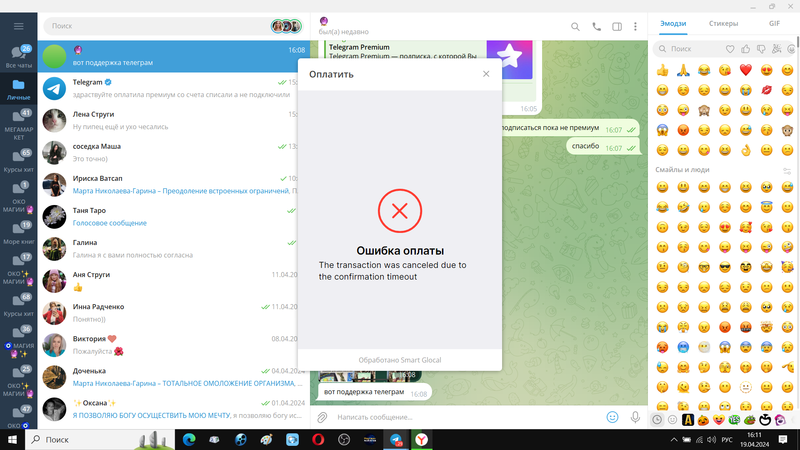
Task: Open the three-dot chat options menu
Action: point(635,27)
